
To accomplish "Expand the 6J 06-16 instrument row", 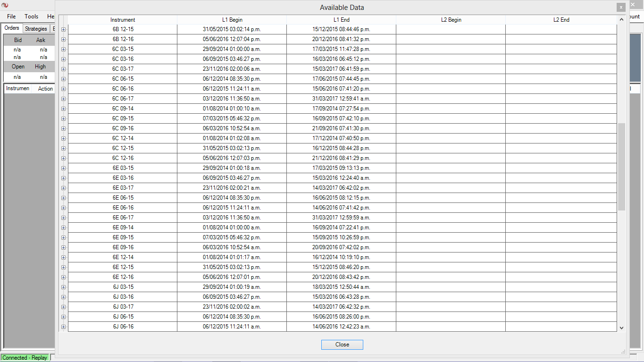I will [63, 327].
